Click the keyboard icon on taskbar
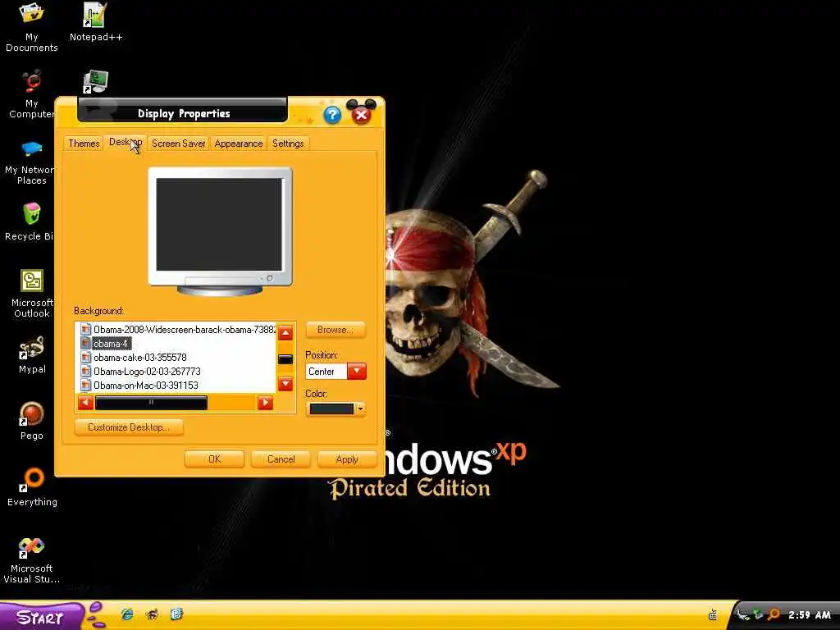The height and width of the screenshot is (630, 840). pyautogui.click(x=713, y=615)
